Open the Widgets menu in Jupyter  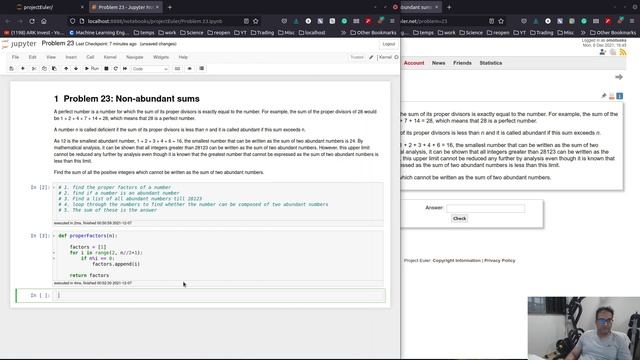(x=161, y=57)
